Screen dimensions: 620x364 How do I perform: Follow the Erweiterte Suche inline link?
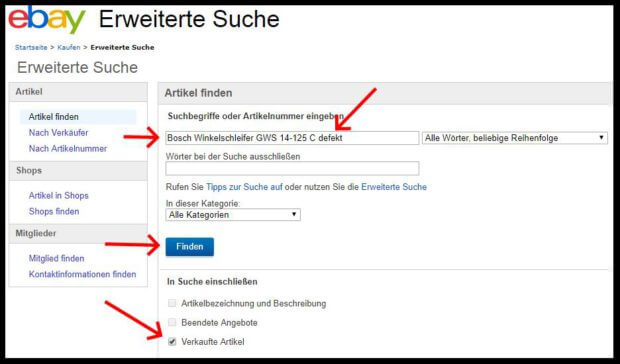tap(394, 187)
